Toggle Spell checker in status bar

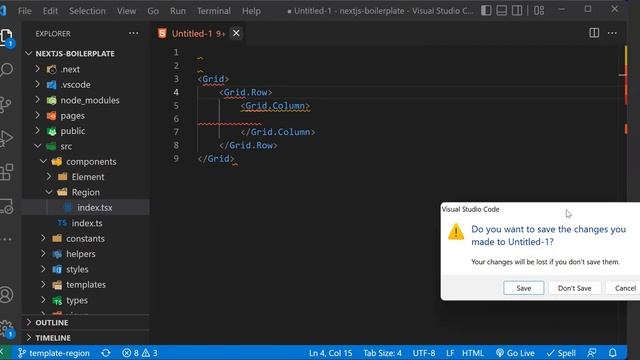[x=561, y=353]
